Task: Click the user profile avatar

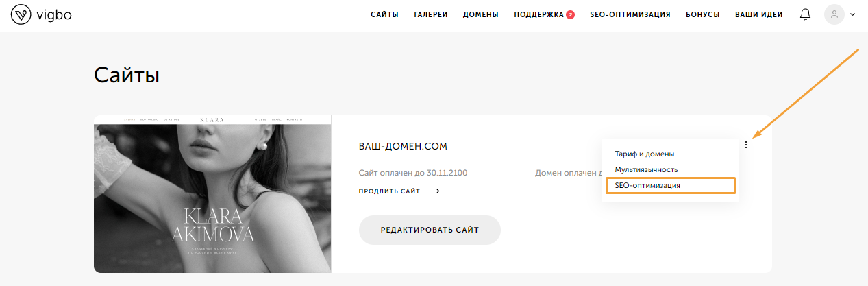Action: point(834,14)
